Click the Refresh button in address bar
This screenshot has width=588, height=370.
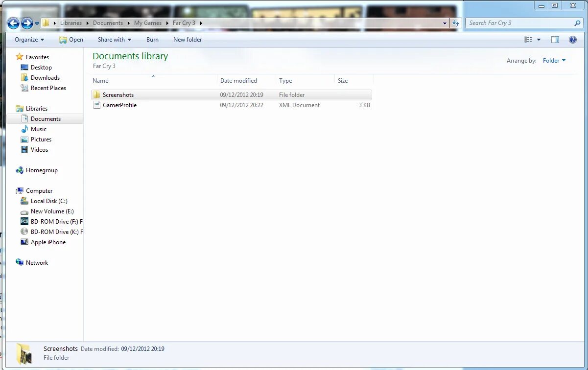(x=456, y=23)
